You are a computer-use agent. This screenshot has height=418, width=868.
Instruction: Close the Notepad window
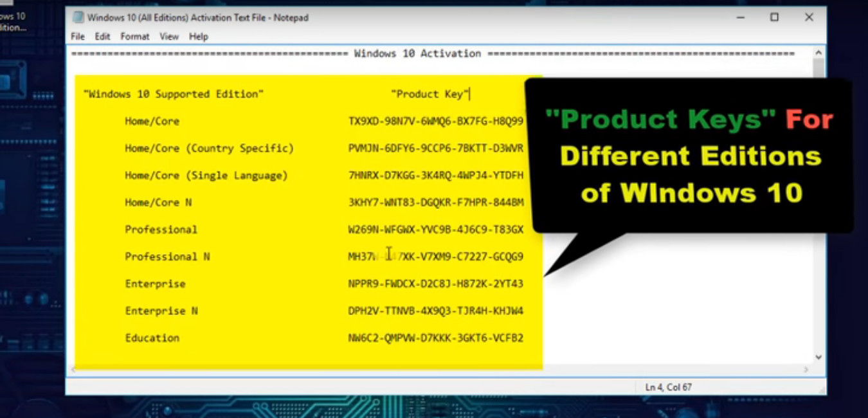809,17
